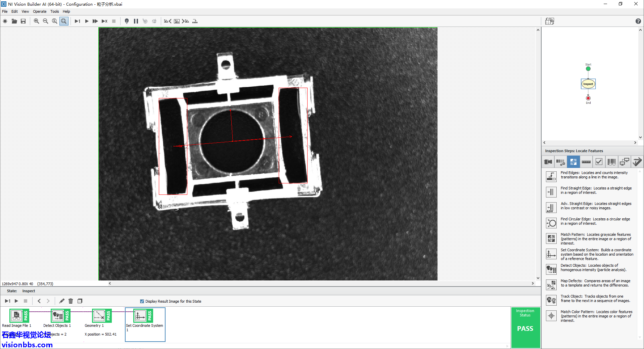Screen dimensions: 644x349
Task: Click image horizontal scrollbar right arrow
Action: click(x=533, y=283)
